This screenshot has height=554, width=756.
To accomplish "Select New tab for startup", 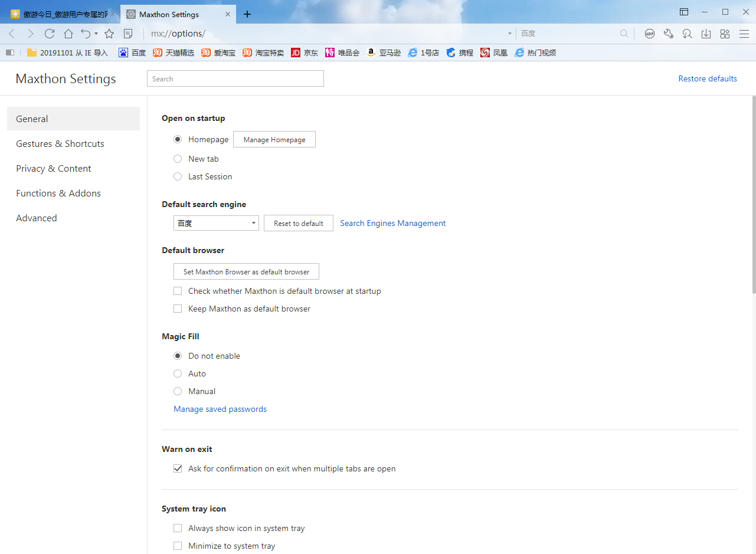I will click(x=178, y=159).
